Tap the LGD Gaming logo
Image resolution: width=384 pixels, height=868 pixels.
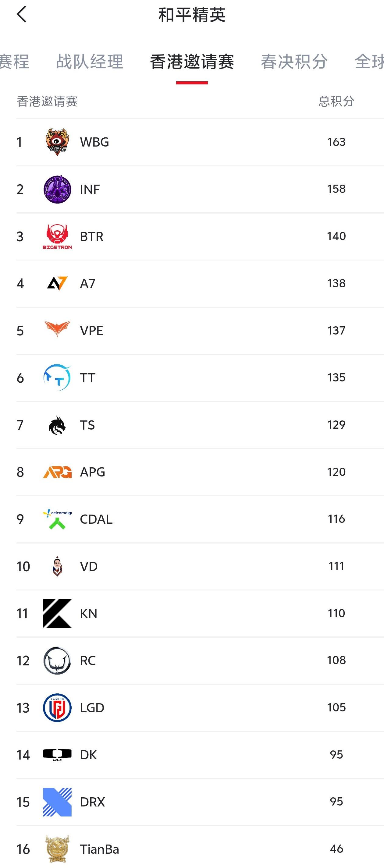[x=57, y=708]
